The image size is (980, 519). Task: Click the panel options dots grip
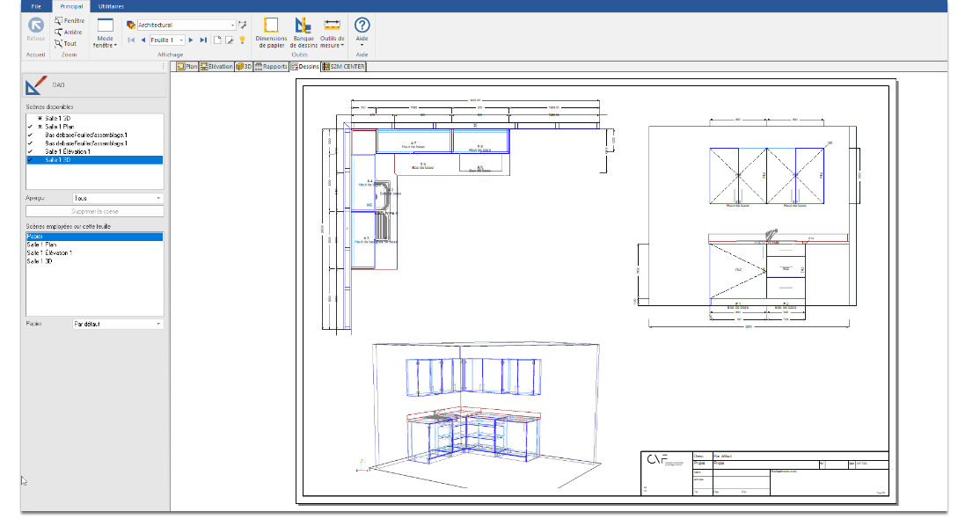point(164,66)
